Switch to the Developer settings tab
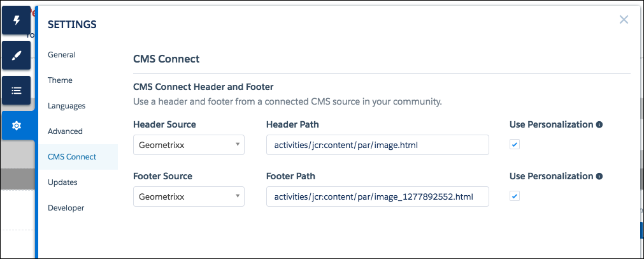Image resolution: width=644 pixels, height=259 pixels. [x=66, y=207]
